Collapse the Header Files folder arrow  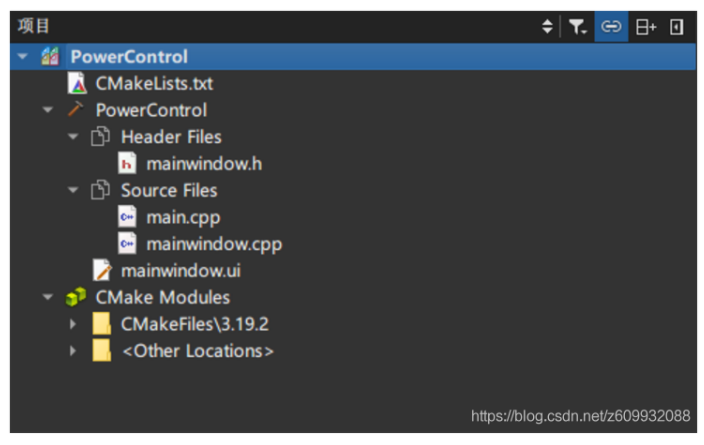[73, 137]
